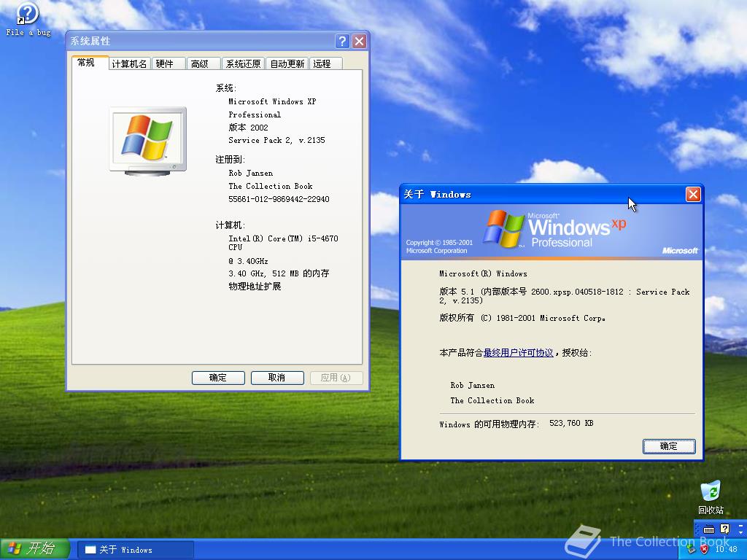Open the 高级 tab

(204, 63)
